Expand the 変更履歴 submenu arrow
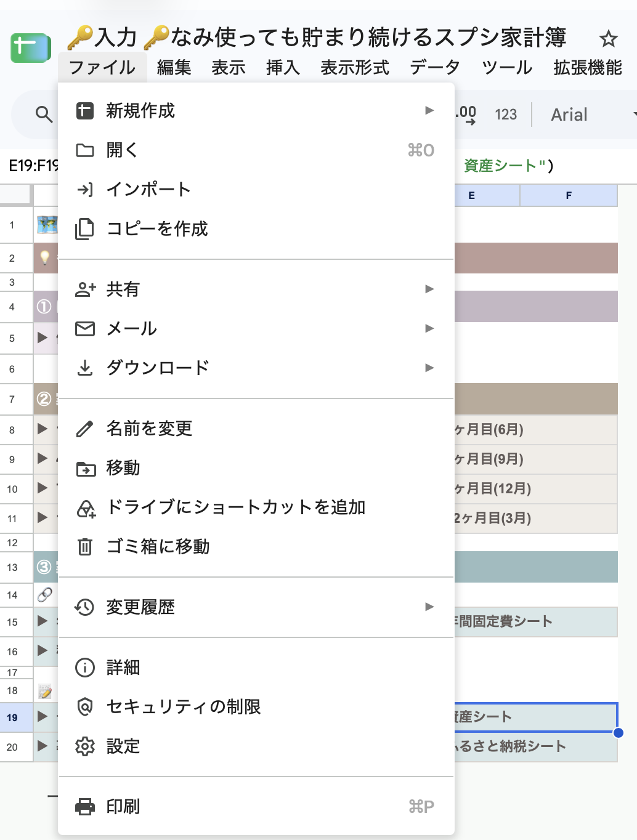Screen dimensions: 637x840 tap(429, 607)
